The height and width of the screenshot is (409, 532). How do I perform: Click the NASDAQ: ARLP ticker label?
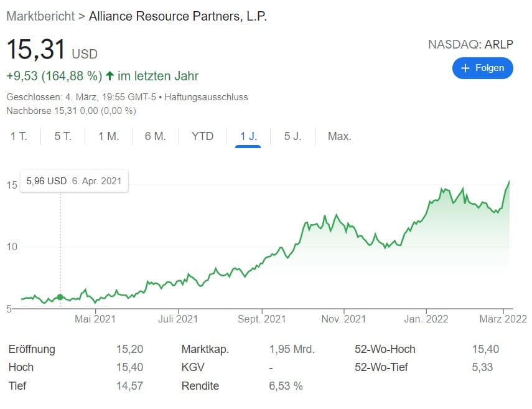(x=470, y=44)
